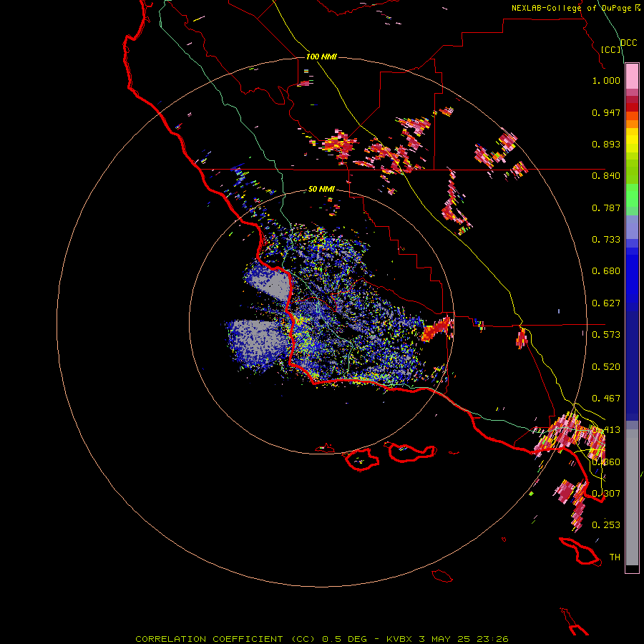Click the 0.733 scale value
Screen dimensions: 644x644
tap(606, 240)
